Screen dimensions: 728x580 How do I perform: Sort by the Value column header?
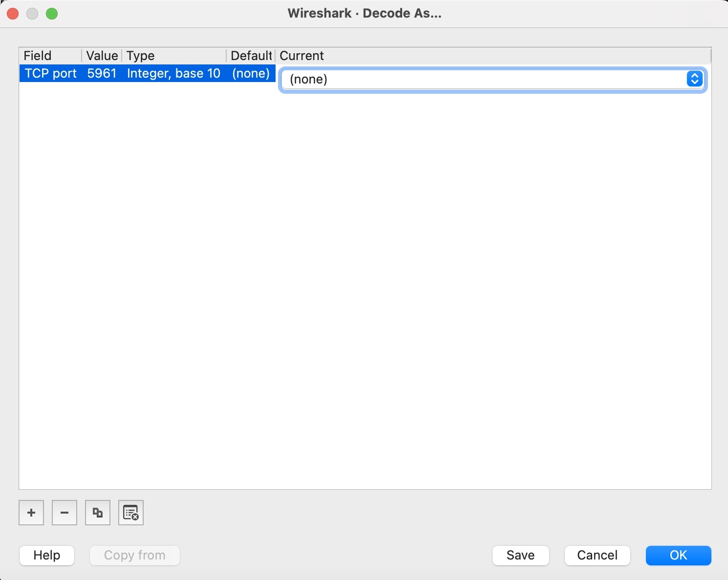click(102, 56)
